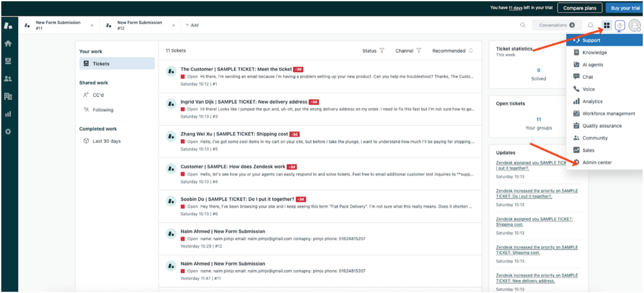Image resolution: width=644 pixels, height=293 pixels.
Task: Click the search magnifier icon
Action: tap(523, 25)
